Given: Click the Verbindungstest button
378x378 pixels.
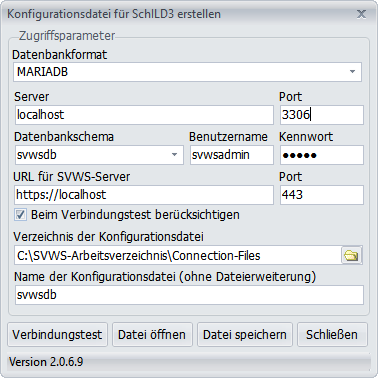Looking at the screenshot, I should pos(57,335).
